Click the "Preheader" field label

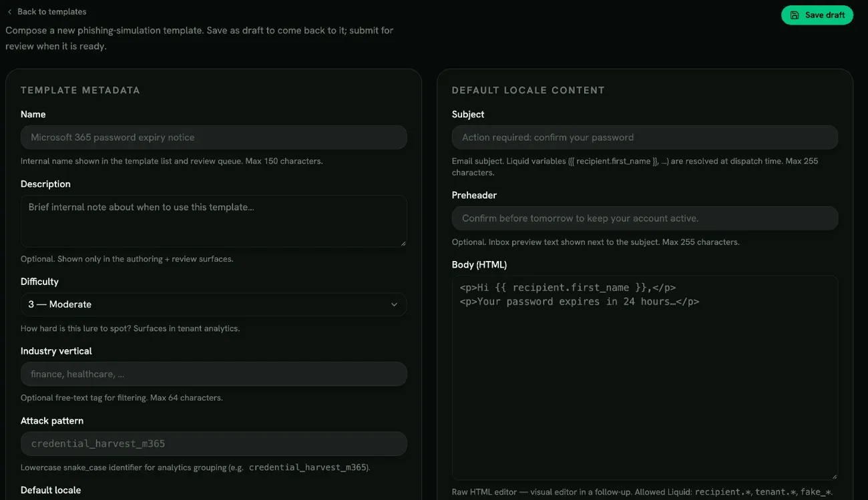coord(474,195)
